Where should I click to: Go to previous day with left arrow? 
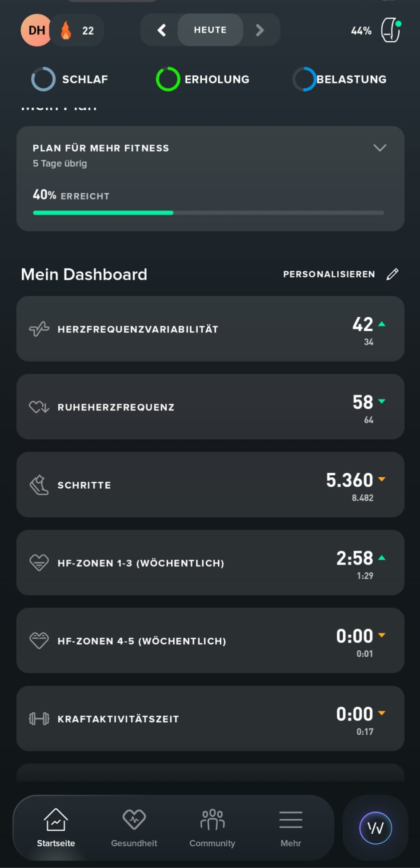coord(161,30)
